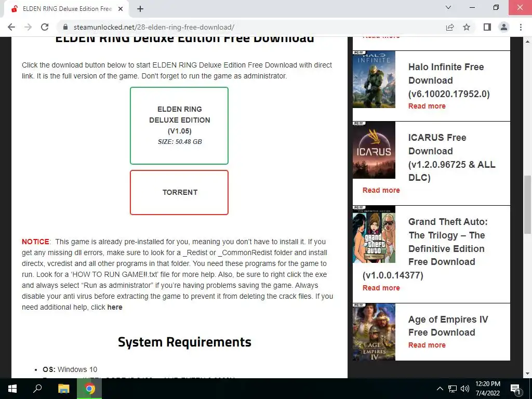Show hidden system tray icons
532x399 pixels.
440,389
